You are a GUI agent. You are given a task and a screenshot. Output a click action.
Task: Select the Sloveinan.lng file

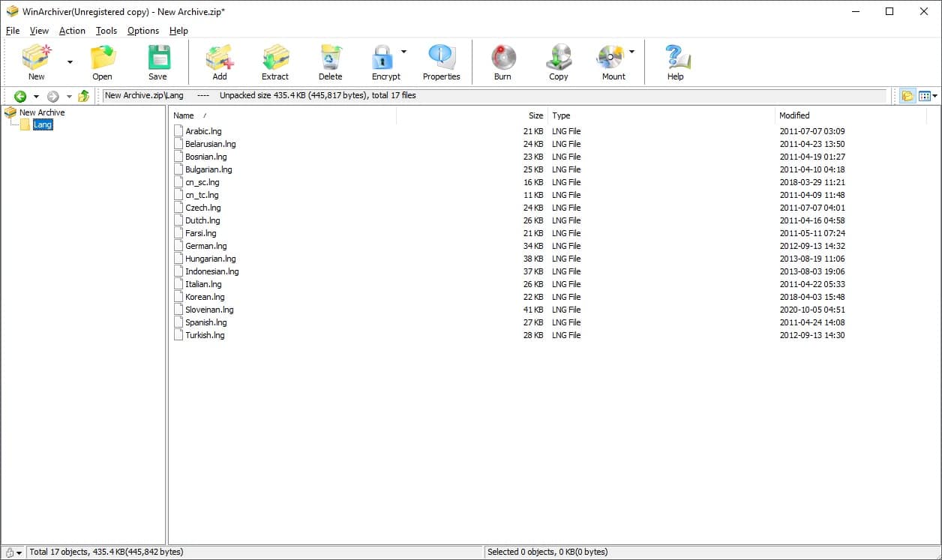point(209,310)
